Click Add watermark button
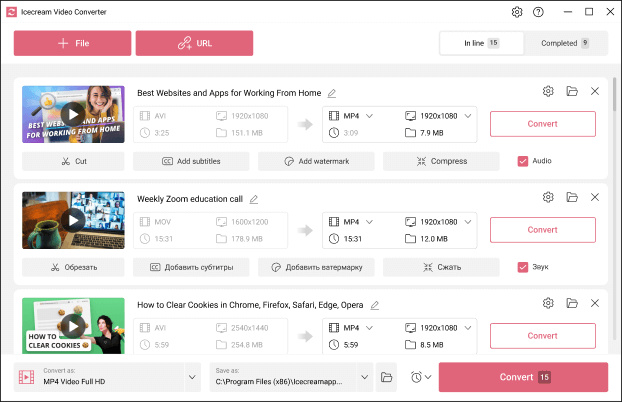The height and width of the screenshot is (402, 622). [x=316, y=161]
